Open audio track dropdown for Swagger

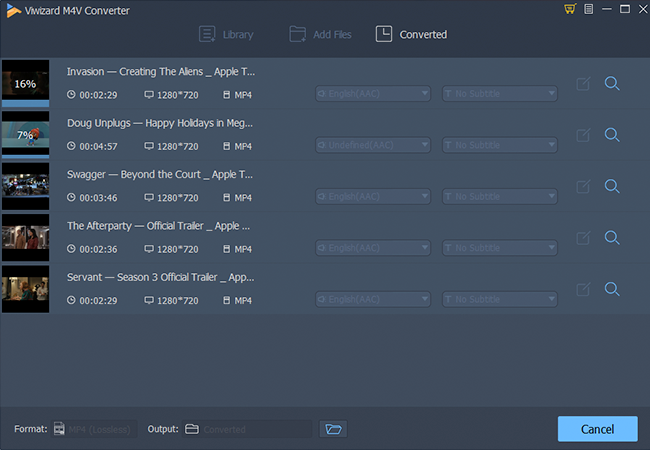pyautogui.click(x=424, y=197)
